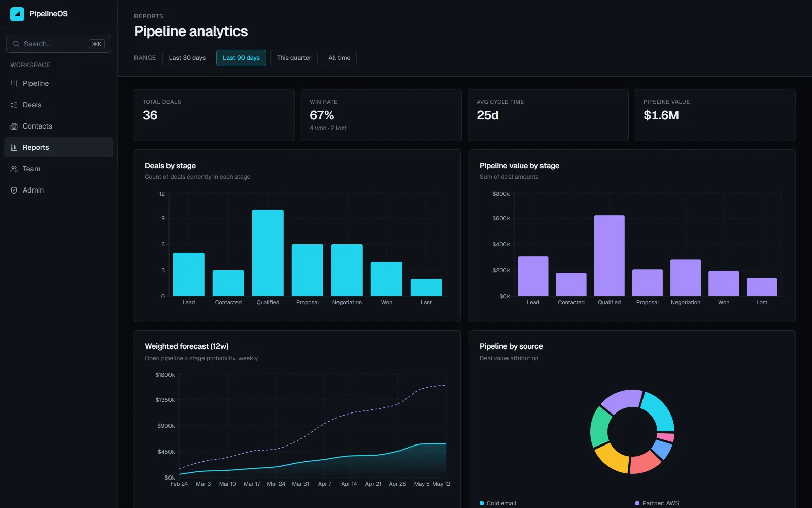Click the Negotiation bar in Pipeline value chart
The width and height of the screenshot is (812, 508).
(x=686, y=278)
